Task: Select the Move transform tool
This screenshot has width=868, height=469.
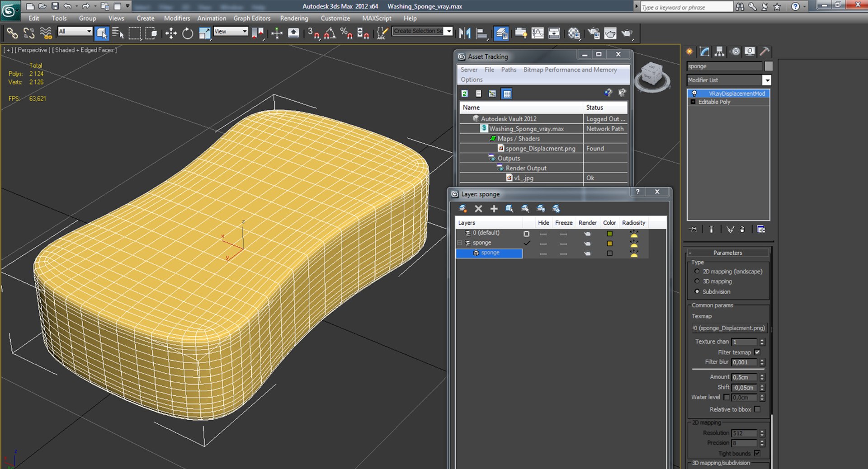Action: (171, 33)
